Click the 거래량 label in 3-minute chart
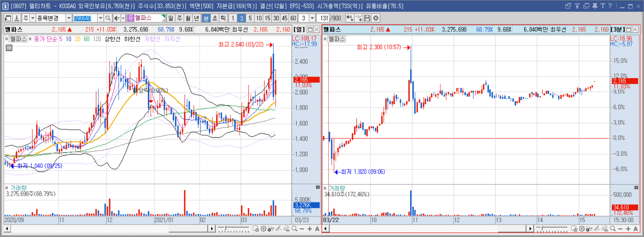This screenshot has width=644, height=237. click(x=337, y=188)
